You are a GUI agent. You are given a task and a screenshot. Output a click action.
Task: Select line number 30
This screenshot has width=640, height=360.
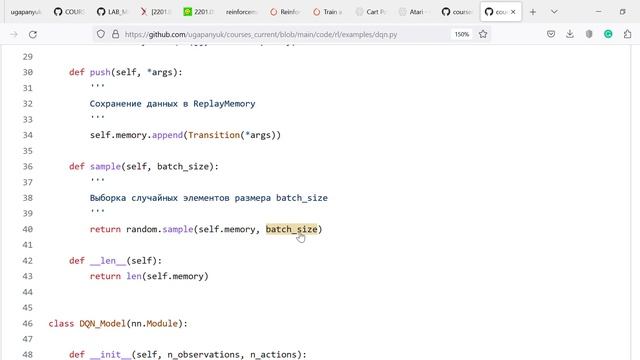pos(28,72)
